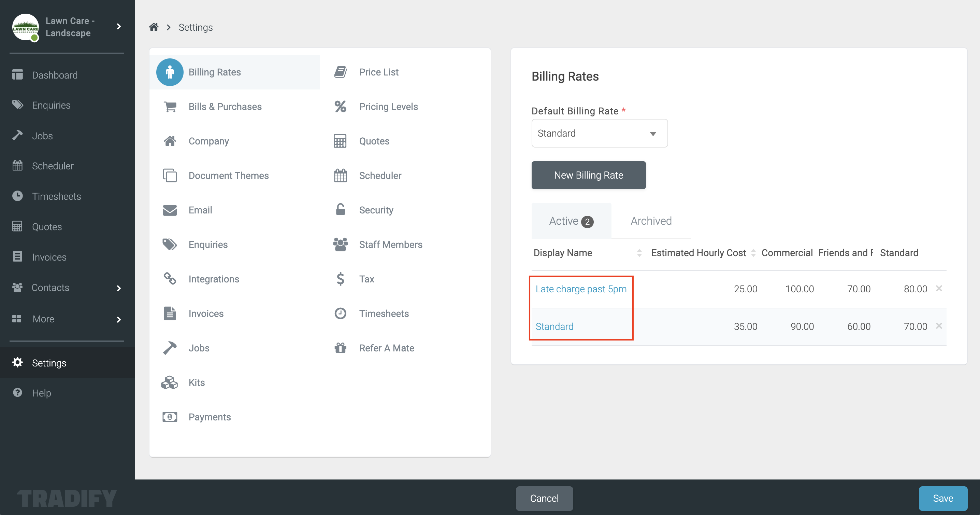Click the Save button
The width and height of the screenshot is (980, 515).
tap(943, 498)
